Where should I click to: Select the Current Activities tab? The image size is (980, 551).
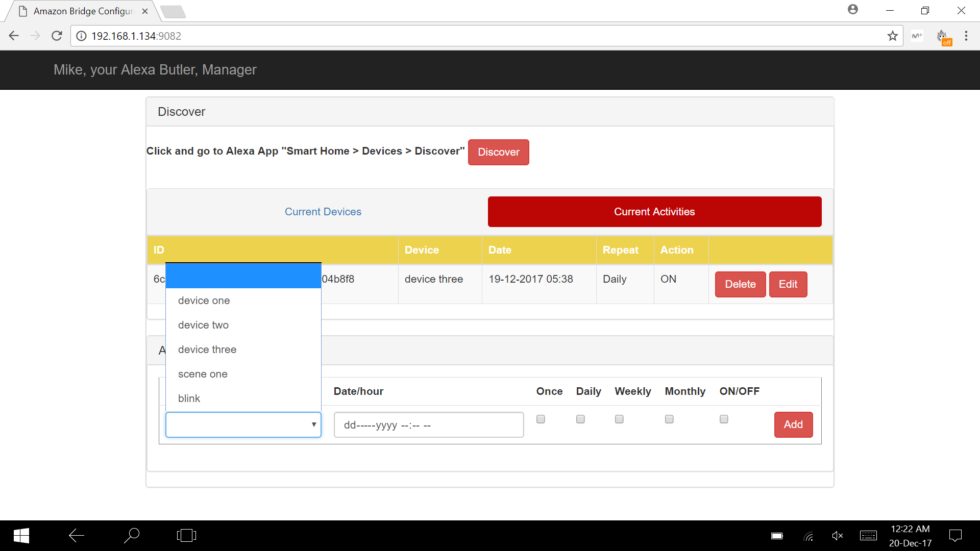(x=654, y=212)
